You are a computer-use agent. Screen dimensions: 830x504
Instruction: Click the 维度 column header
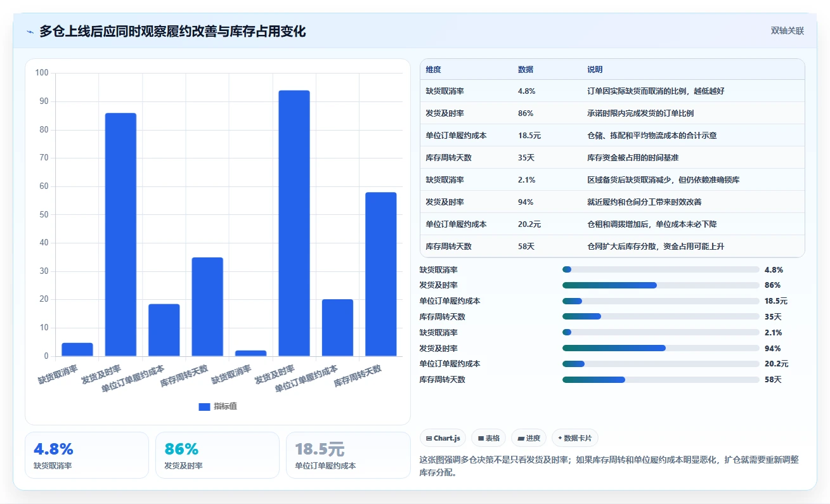pyautogui.click(x=434, y=69)
